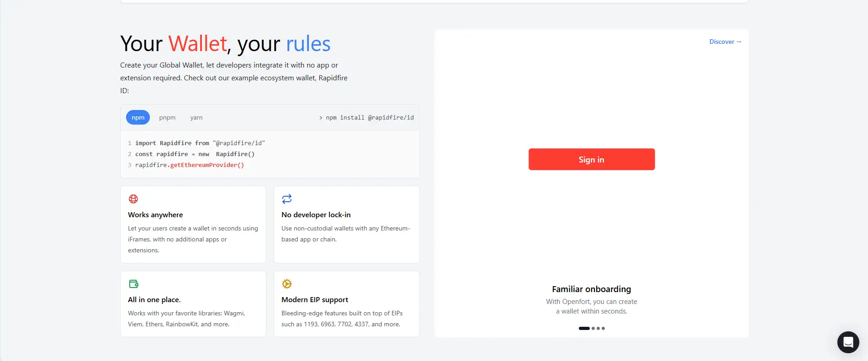Click the globe icon above Works anywhere
This screenshot has height=361, width=868.
tap(133, 199)
